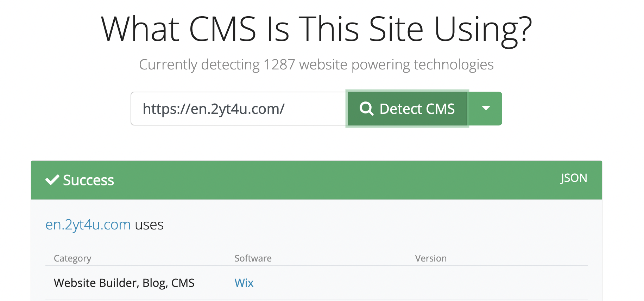This screenshot has width=644, height=301.
Task: Select the Website Builder, Blog, CMS cell
Action: pyautogui.click(x=124, y=283)
